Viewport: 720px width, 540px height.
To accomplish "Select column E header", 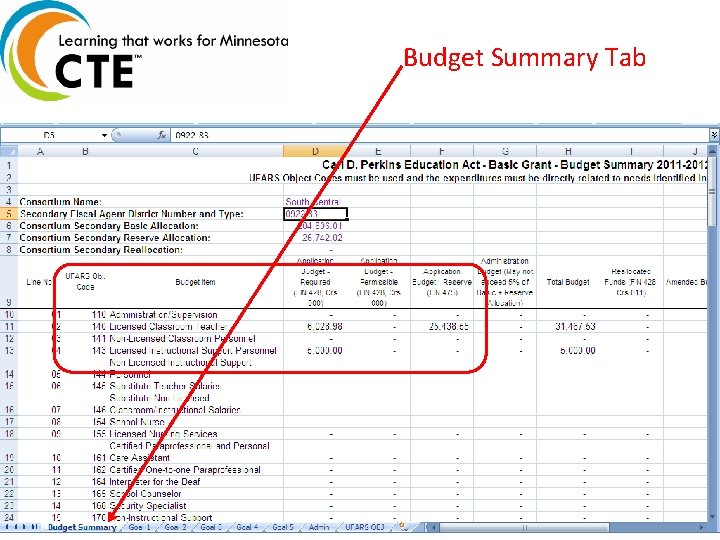I will point(378,151).
